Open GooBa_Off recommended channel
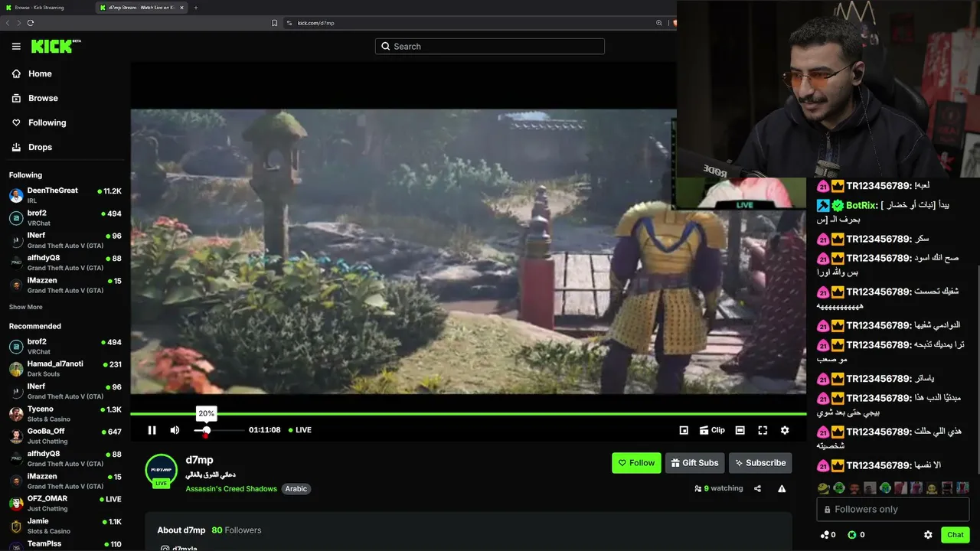The height and width of the screenshot is (551, 980). (65, 436)
